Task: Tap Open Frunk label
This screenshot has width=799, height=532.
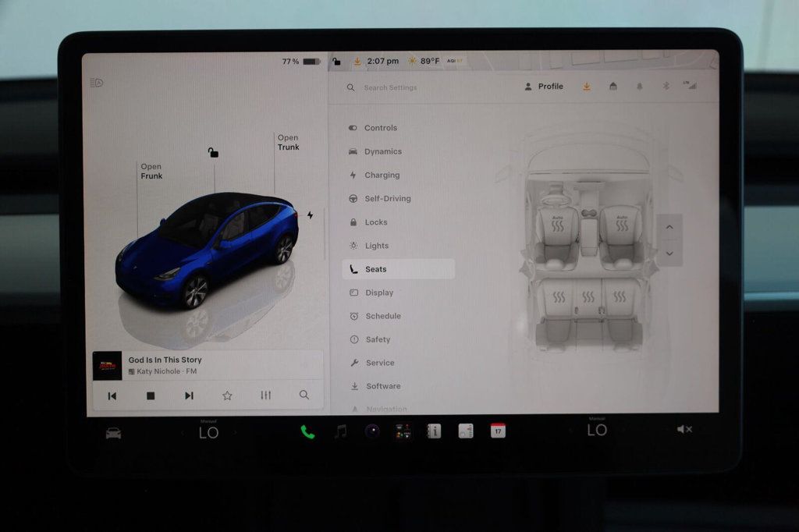Action: (x=151, y=171)
